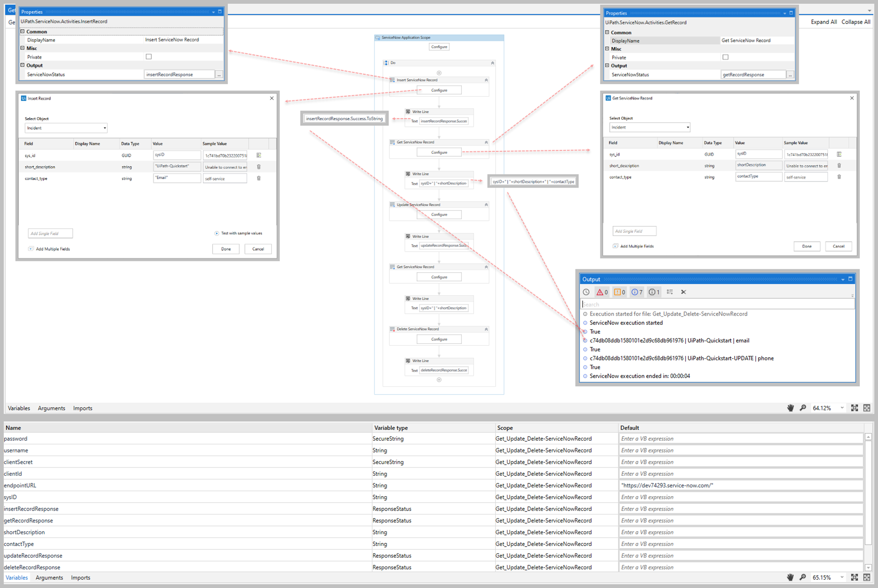Screen dimensions: 878x588
Task: Click the Output panel search field
Action: click(x=717, y=304)
